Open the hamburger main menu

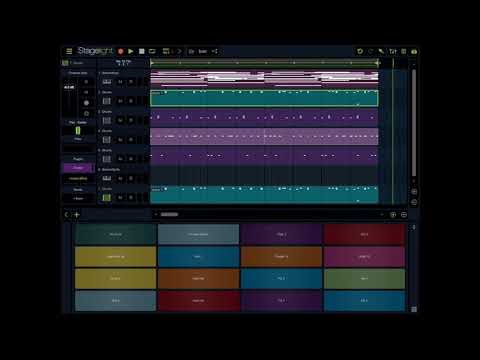69,51
